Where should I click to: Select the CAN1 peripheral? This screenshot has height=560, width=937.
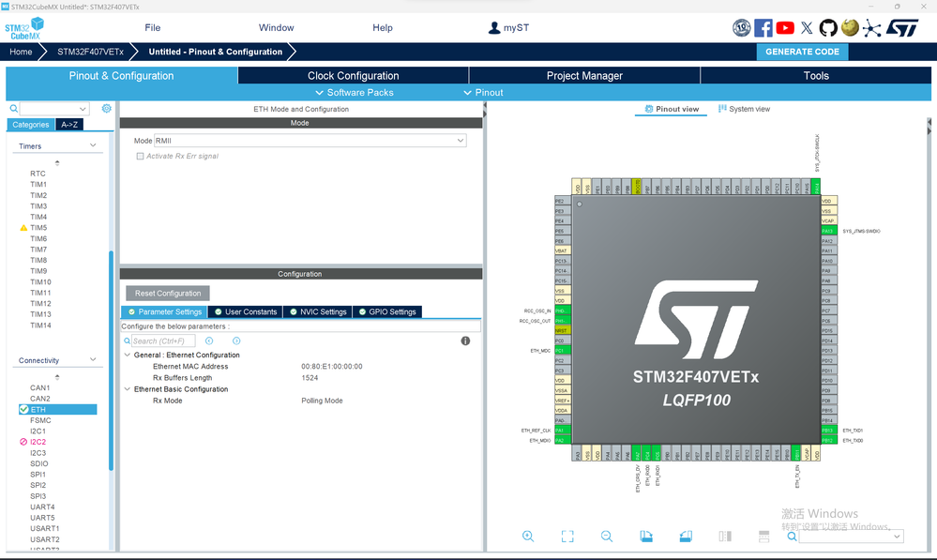click(x=40, y=388)
